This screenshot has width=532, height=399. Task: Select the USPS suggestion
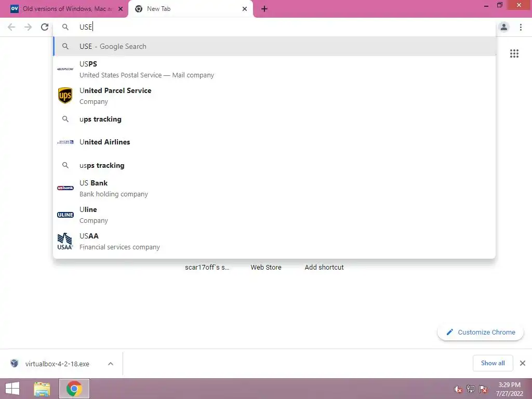pyautogui.click(x=274, y=69)
